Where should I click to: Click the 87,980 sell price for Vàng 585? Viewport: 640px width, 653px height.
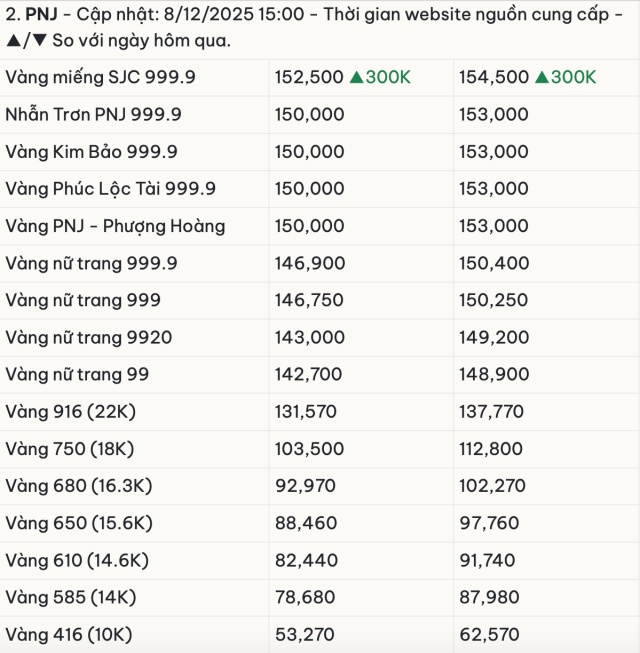489,597
